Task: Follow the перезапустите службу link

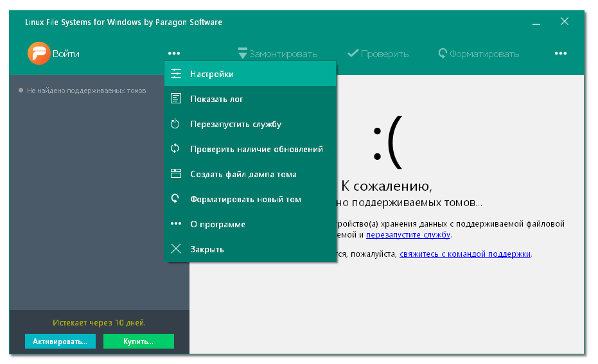Action: (x=408, y=235)
